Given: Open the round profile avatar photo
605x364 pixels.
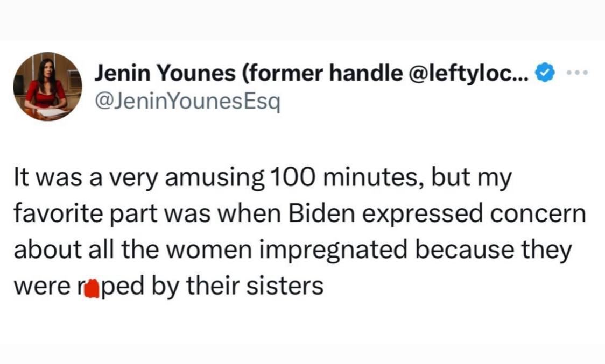Looking at the screenshot, I should [x=47, y=86].
